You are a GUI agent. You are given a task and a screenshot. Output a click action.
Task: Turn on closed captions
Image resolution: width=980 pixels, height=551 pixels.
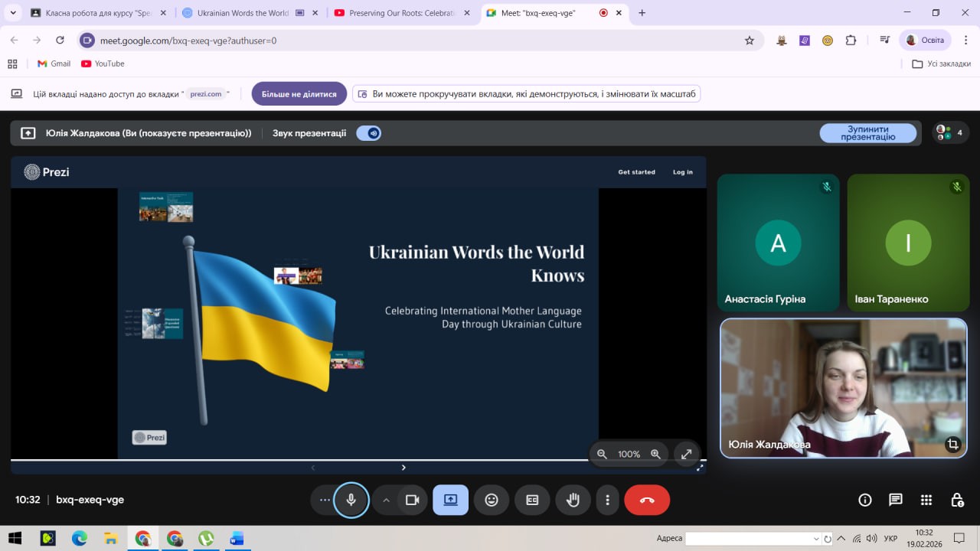(x=532, y=500)
